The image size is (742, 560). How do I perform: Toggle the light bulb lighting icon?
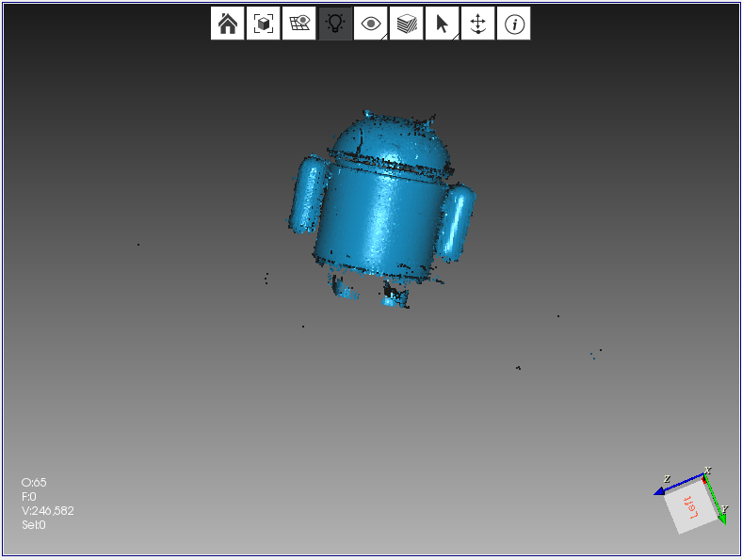[335, 24]
